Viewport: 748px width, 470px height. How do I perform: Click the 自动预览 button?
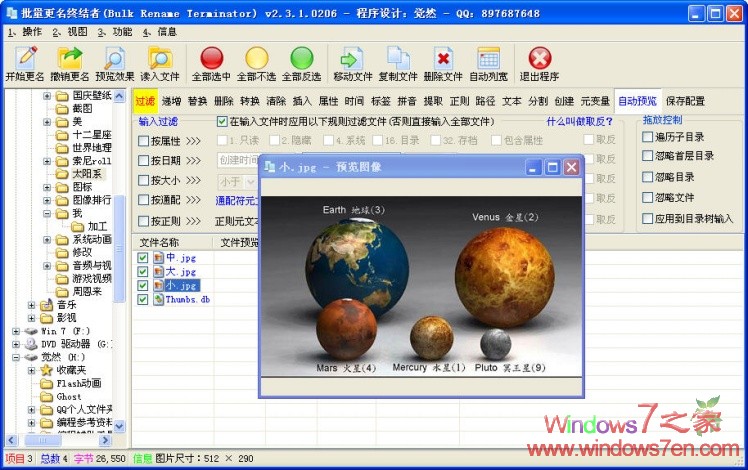pyautogui.click(x=637, y=101)
